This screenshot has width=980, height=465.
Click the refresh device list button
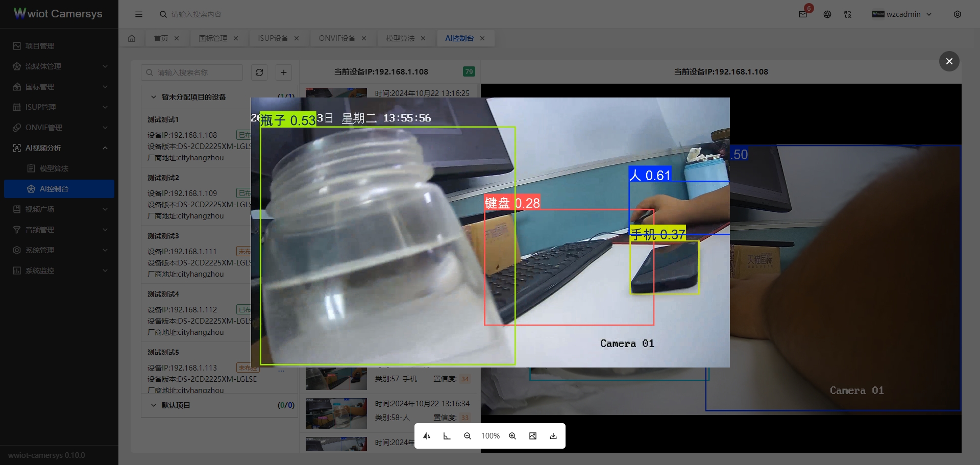coord(259,72)
